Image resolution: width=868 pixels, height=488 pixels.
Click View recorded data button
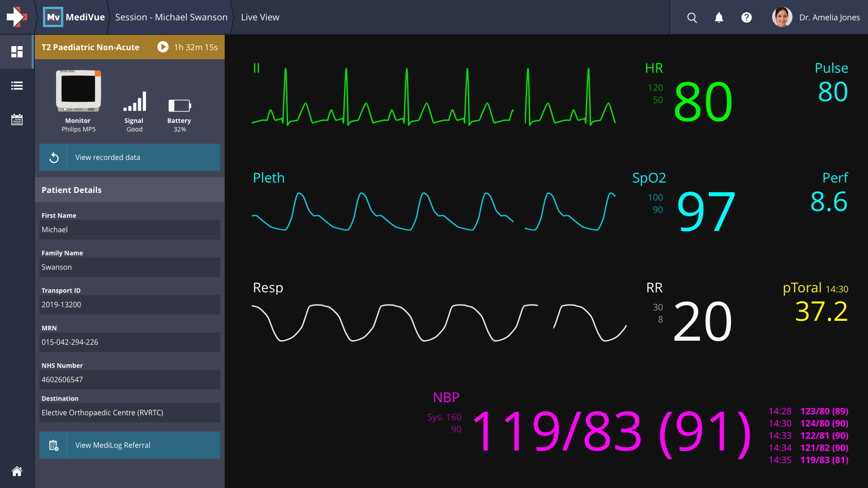[130, 157]
